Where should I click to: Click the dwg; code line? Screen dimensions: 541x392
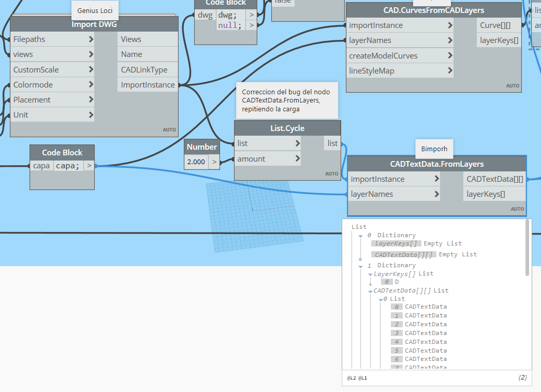point(227,15)
